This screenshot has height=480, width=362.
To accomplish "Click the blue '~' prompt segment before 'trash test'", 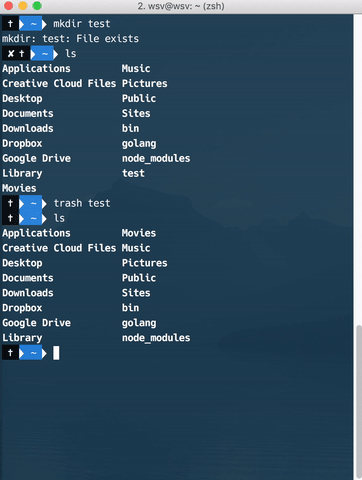I will (33, 203).
